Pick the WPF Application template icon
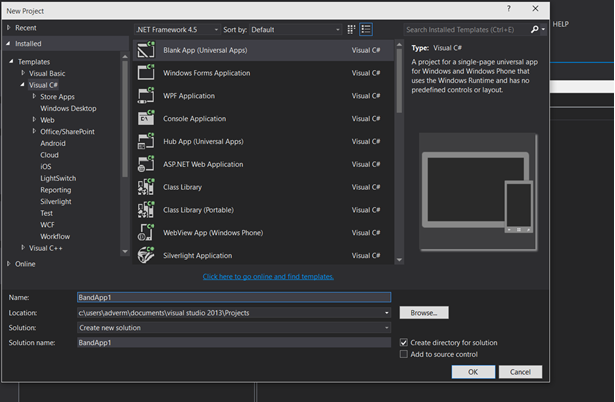The height and width of the screenshot is (402, 615). click(146, 96)
